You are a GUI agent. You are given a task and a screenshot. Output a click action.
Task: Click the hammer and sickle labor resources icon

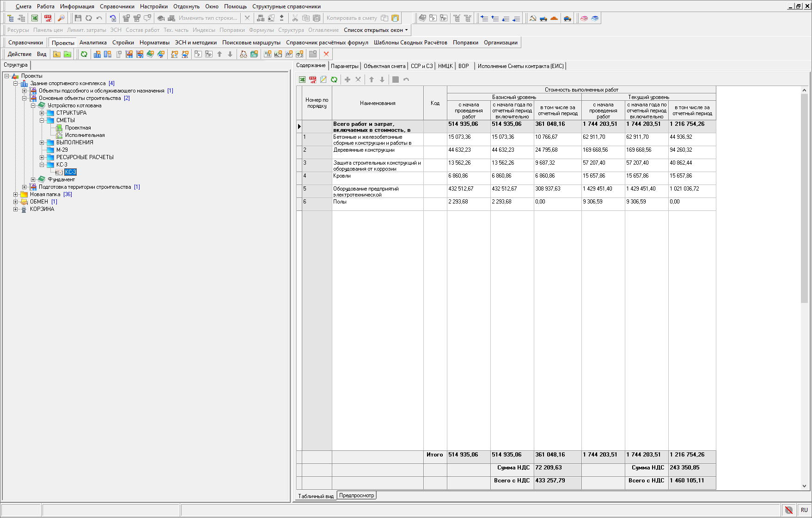point(533,18)
